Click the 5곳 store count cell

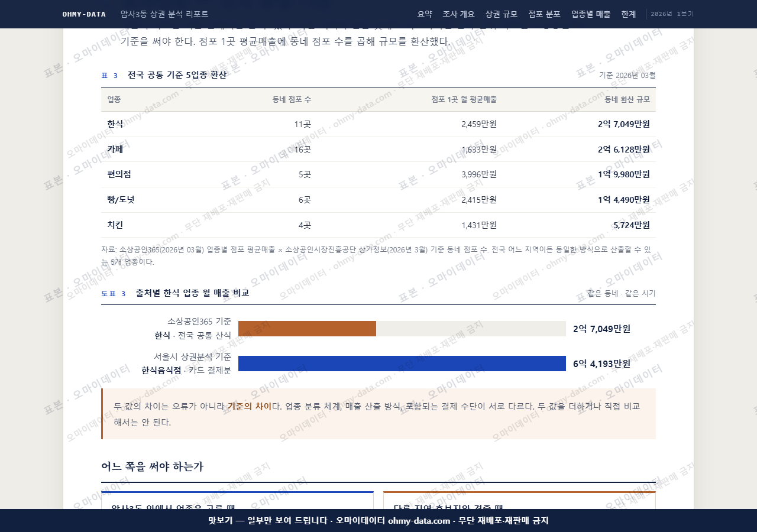pos(305,174)
